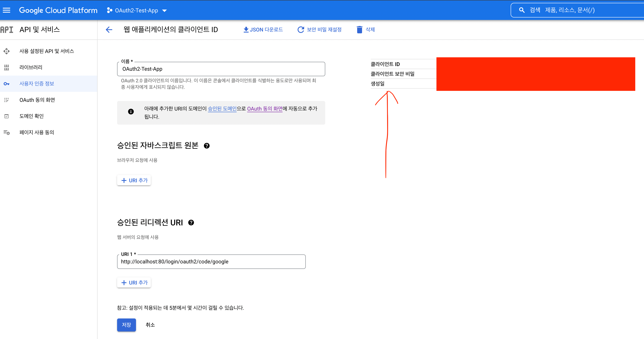Click the 저장 save button

126,325
